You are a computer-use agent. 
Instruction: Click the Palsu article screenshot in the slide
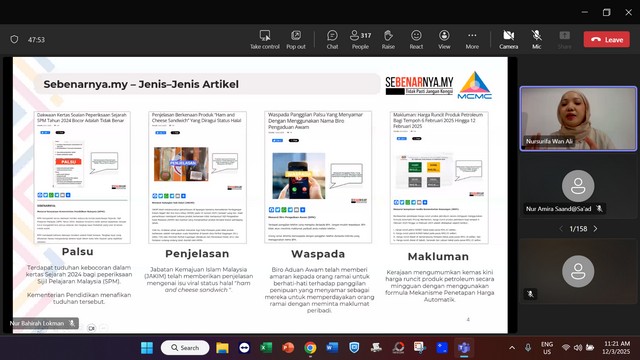pyautogui.click(x=82, y=177)
